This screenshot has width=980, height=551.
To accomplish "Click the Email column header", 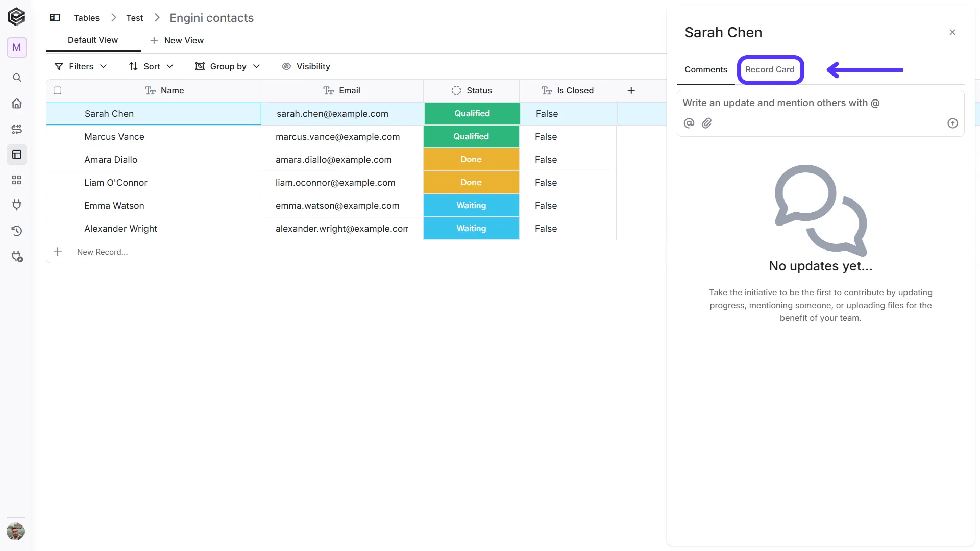I will [342, 90].
